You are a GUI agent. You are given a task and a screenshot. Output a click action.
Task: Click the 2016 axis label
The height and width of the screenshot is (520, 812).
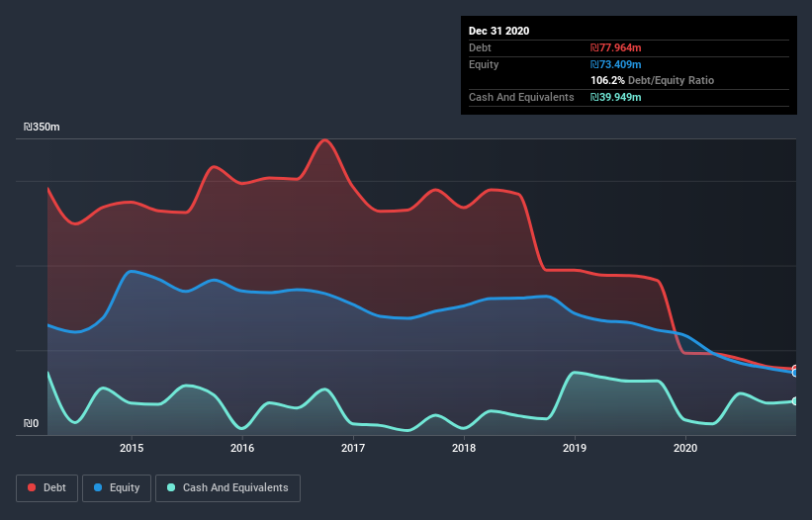pyautogui.click(x=242, y=448)
